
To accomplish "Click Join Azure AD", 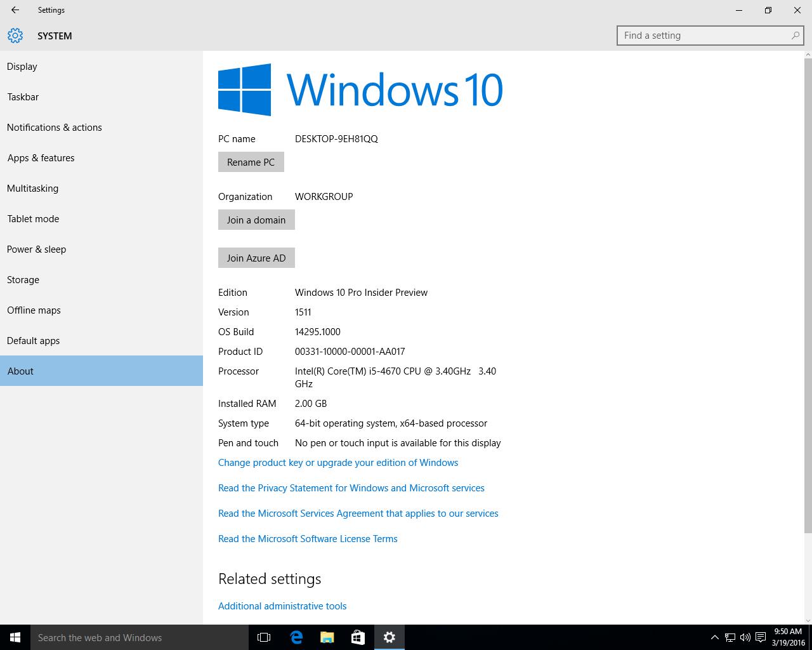I will [x=256, y=258].
